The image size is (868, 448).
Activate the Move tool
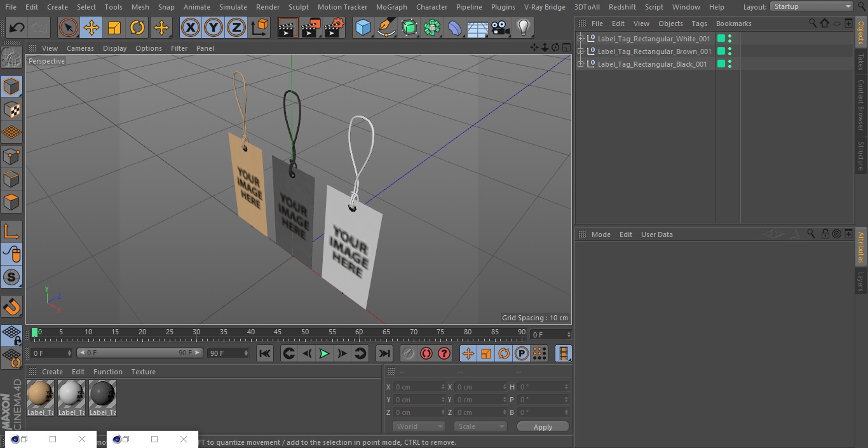coord(92,27)
